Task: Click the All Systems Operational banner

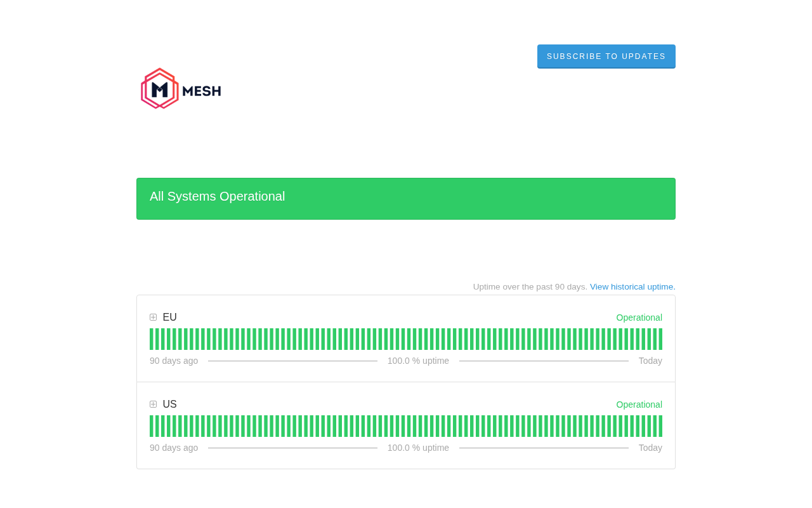Action: [406, 199]
